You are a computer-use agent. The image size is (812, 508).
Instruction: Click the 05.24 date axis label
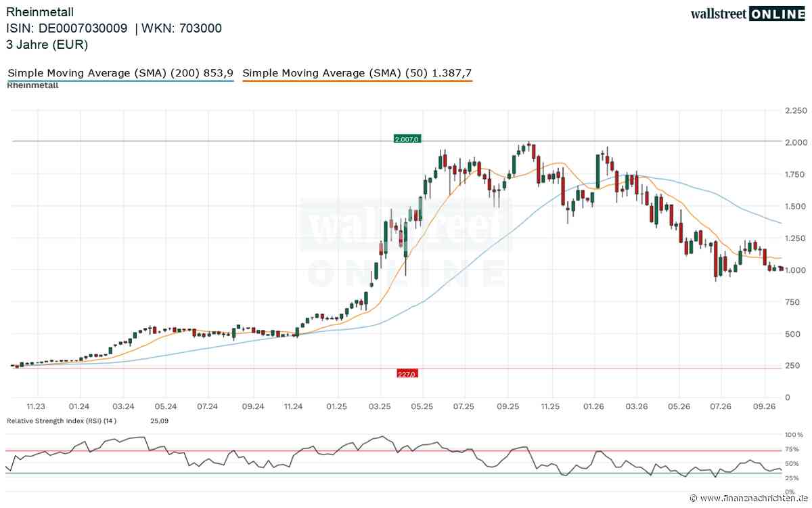(165, 406)
